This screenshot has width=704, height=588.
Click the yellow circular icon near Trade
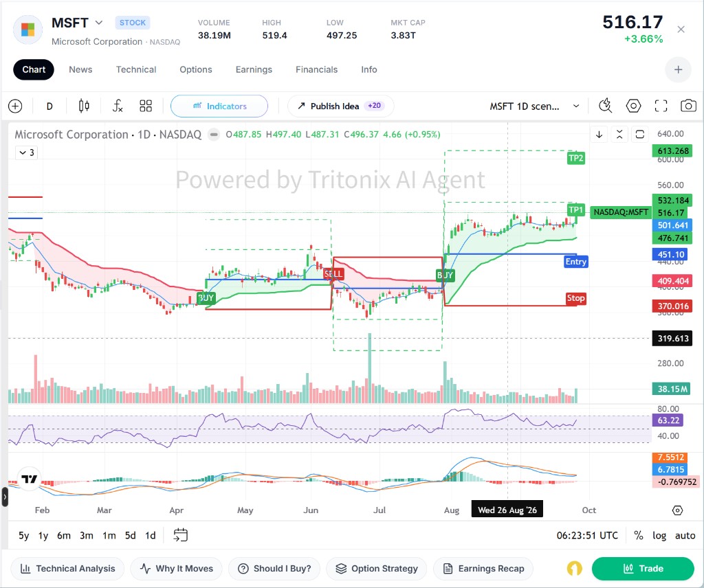click(574, 569)
